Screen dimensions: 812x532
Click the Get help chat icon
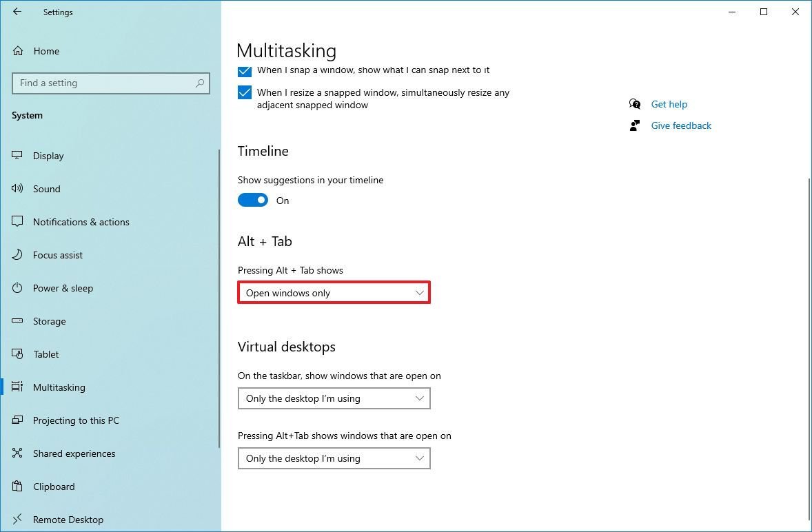(x=634, y=104)
